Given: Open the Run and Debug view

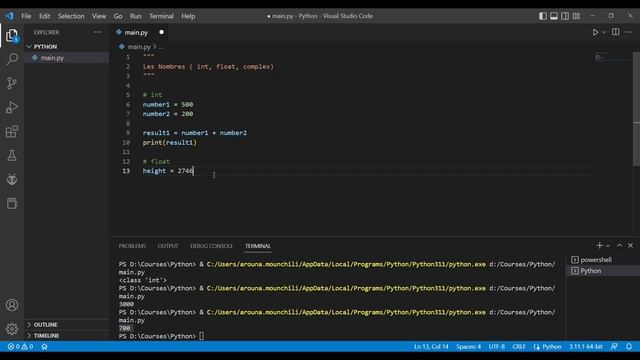Looking at the screenshot, I should pyautogui.click(x=12, y=107).
